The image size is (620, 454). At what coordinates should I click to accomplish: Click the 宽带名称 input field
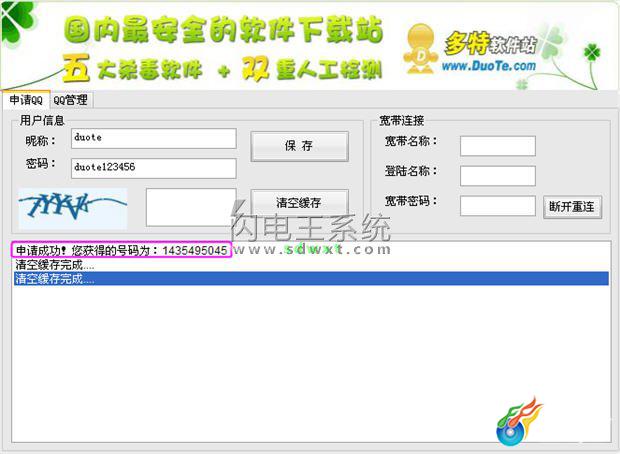[x=497, y=146]
